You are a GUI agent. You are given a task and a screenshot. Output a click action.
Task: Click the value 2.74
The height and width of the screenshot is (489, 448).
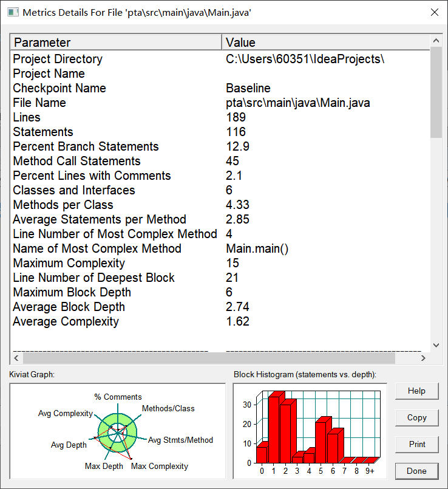(x=237, y=307)
